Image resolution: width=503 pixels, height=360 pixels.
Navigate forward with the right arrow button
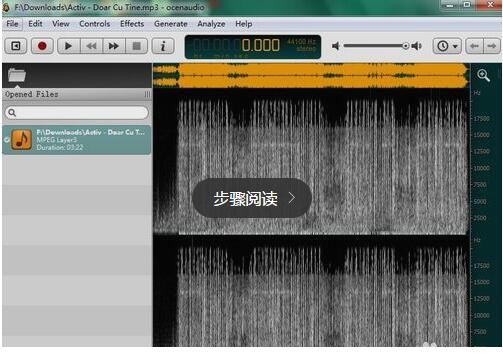pyautogui.click(x=492, y=46)
